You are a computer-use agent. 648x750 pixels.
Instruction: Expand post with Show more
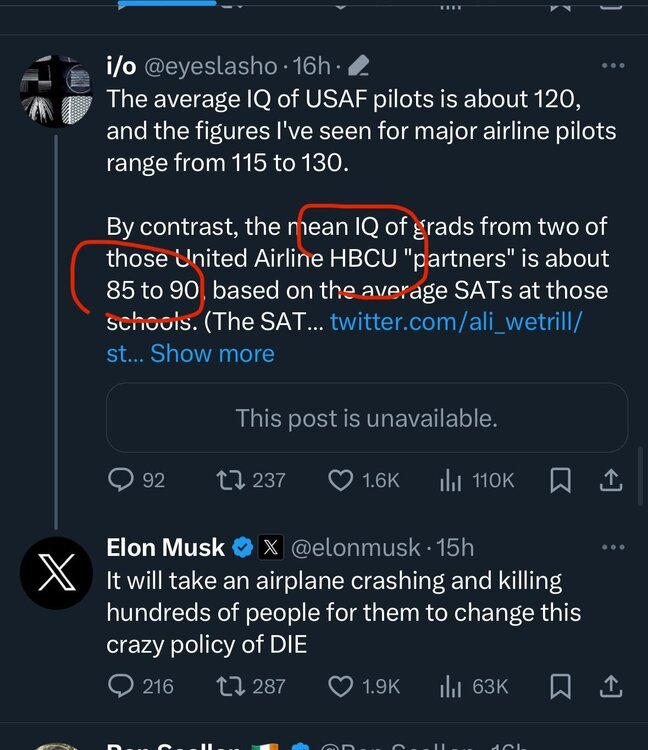pyautogui.click(x=212, y=353)
